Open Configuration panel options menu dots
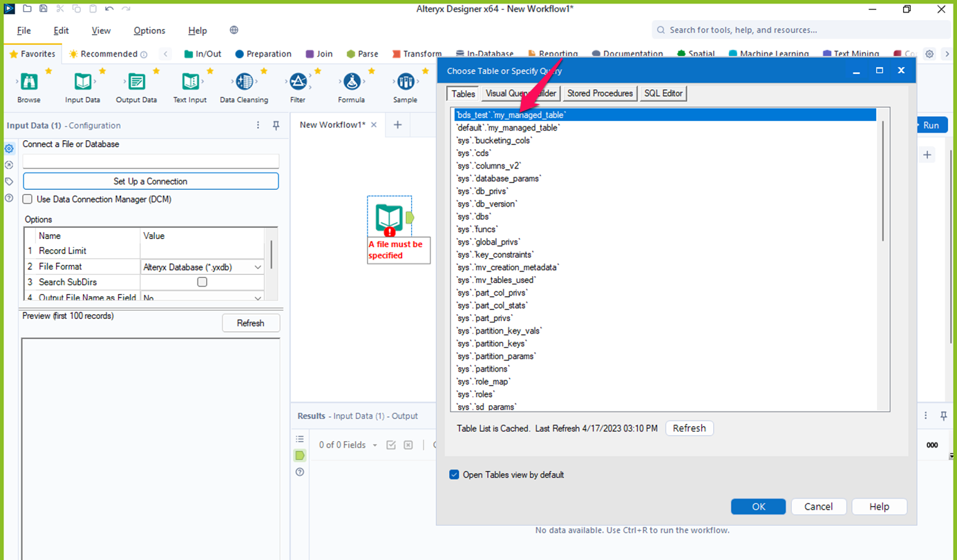Image resolution: width=957 pixels, height=560 pixels. coord(258,126)
